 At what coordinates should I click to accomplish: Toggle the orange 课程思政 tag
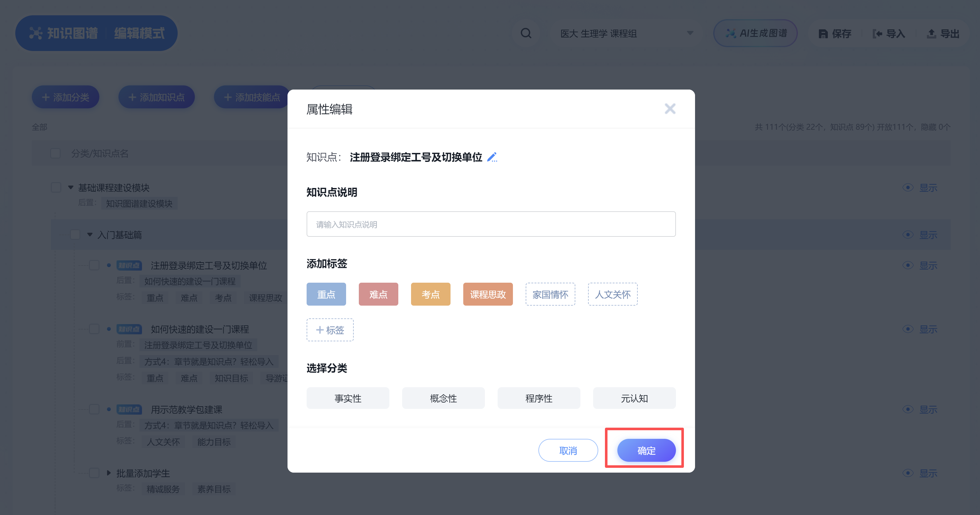488,294
